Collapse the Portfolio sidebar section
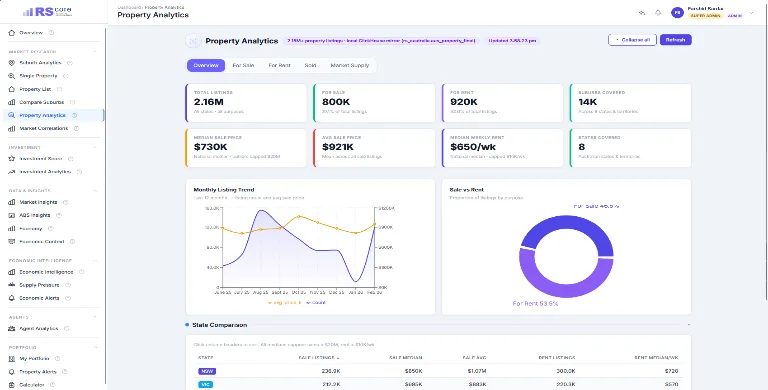This screenshot has height=390, width=768. pos(95,347)
